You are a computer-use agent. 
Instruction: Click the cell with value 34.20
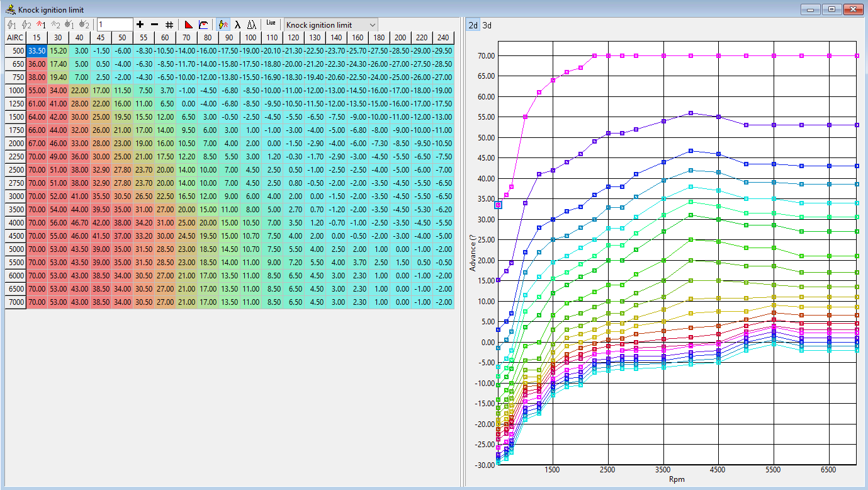tap(144, 222)
